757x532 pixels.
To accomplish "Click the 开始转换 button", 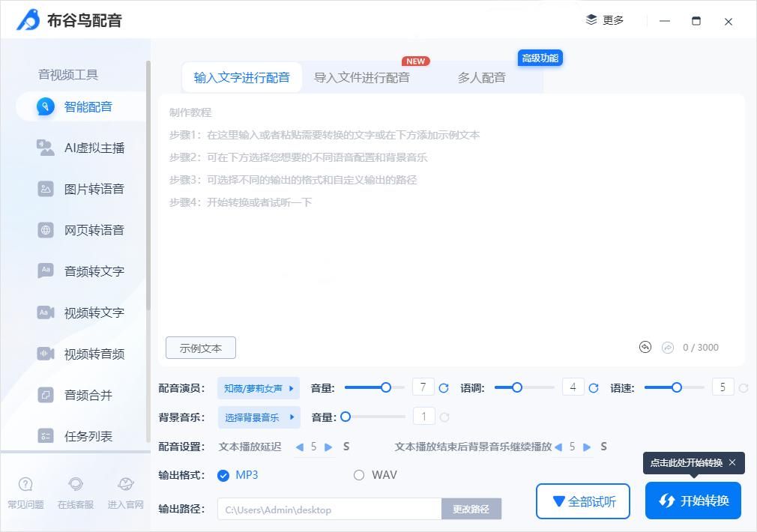I will coord(693,501).
